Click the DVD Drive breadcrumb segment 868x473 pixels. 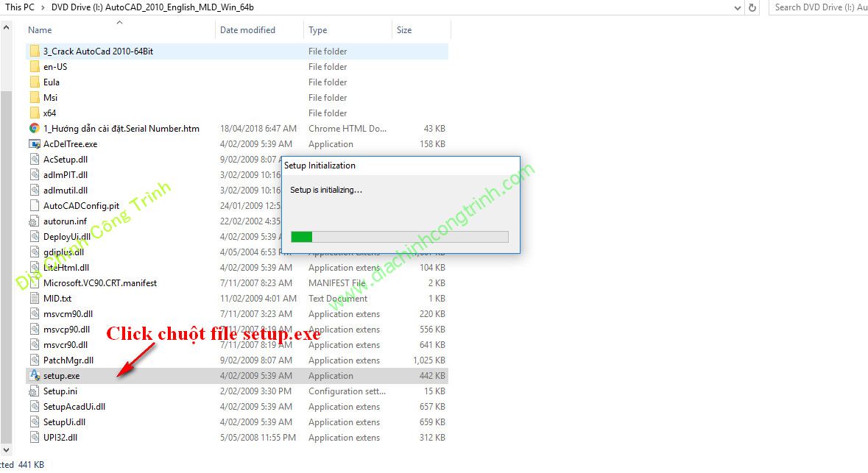point(152,7)
